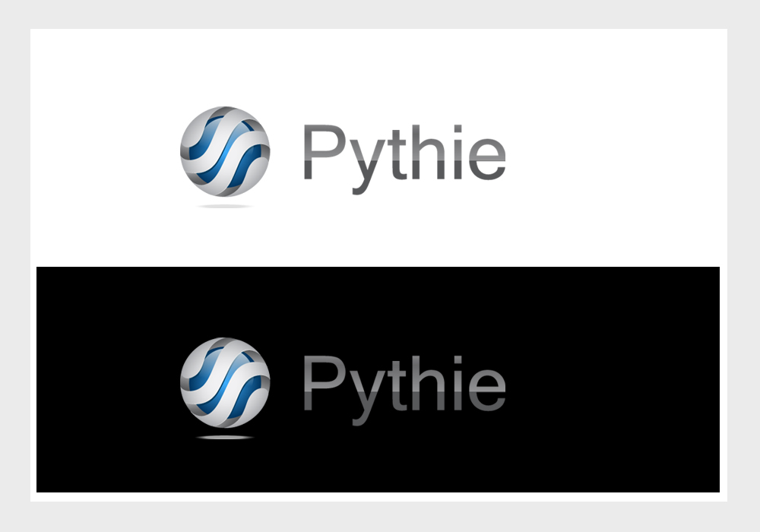
Task: Click the letter t in the black panel
Action: pos(397,386)
